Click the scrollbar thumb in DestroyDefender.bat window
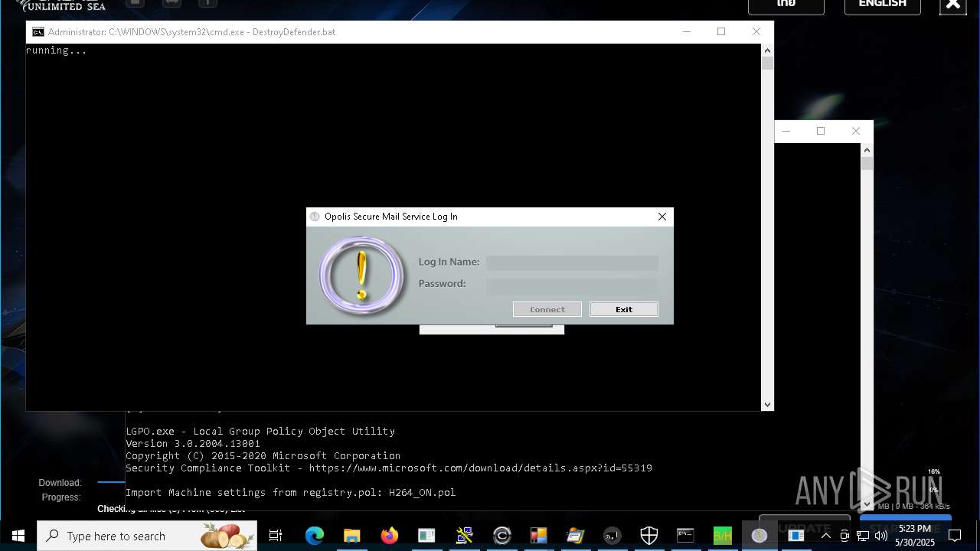 pyautogui.click(x=767, y=64)
